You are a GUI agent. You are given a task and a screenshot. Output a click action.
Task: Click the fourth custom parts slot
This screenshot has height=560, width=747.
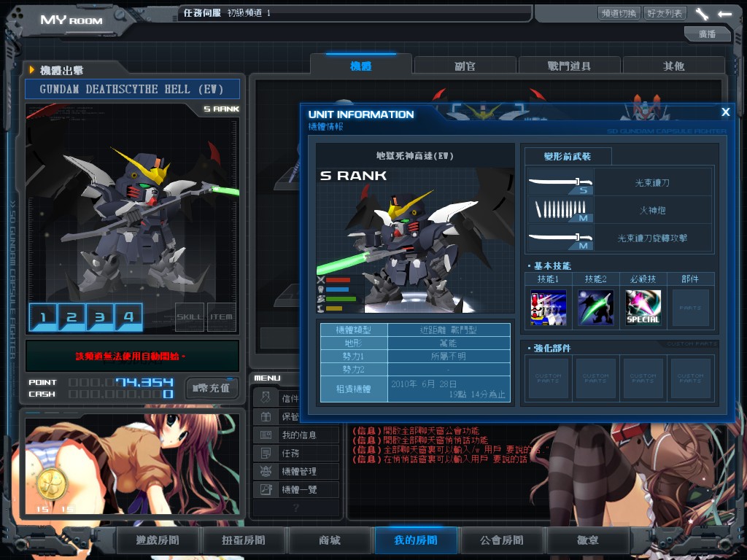pos(690,378)
